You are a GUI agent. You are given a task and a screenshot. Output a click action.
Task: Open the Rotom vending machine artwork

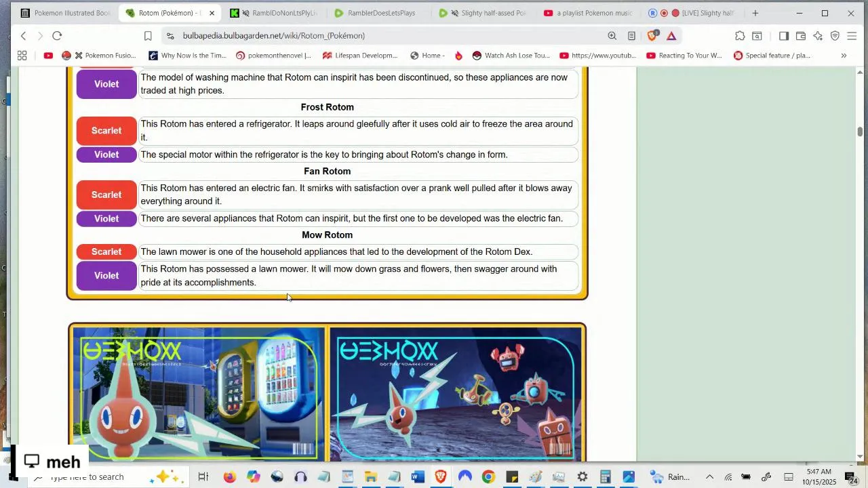click(198, 394)
